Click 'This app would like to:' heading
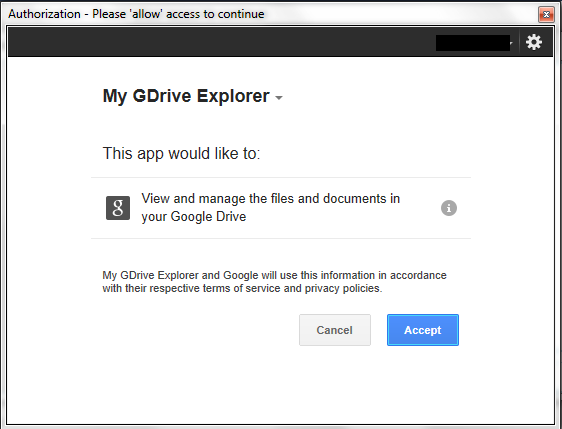This screenshot has height=429, width=562. click(181, 153)
